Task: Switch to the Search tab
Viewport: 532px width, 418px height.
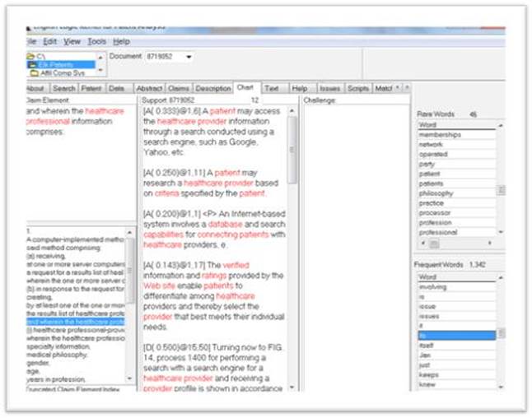Action: tap(63, 89)
